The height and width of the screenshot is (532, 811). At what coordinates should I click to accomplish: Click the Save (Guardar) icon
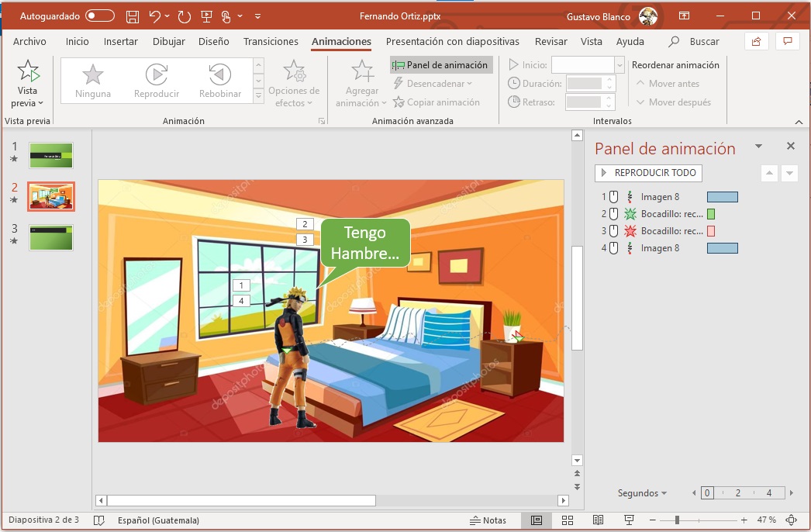(x=133, y=16)
